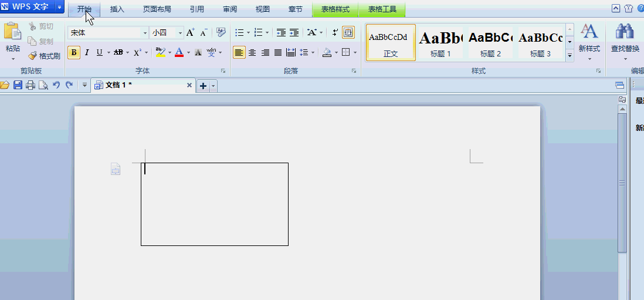Toggle italic formatting
The height and width of the screenshot is (300, 644).
pos(87,53)
